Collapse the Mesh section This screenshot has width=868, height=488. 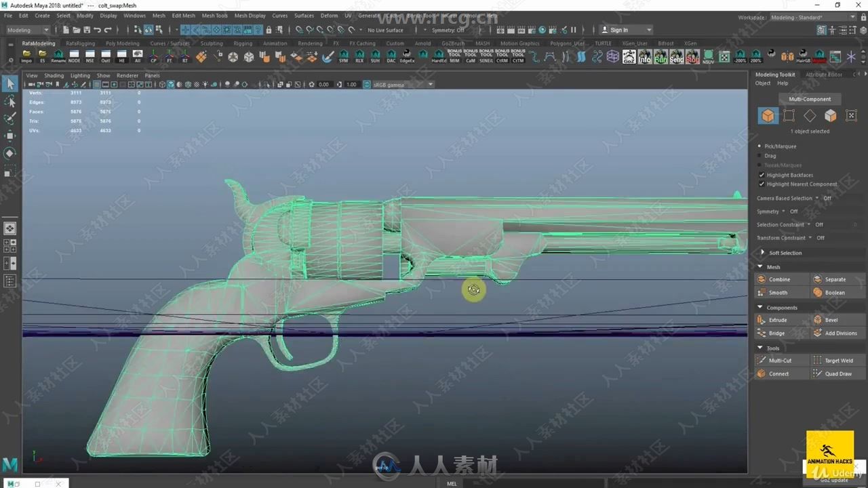pos(760,267)
